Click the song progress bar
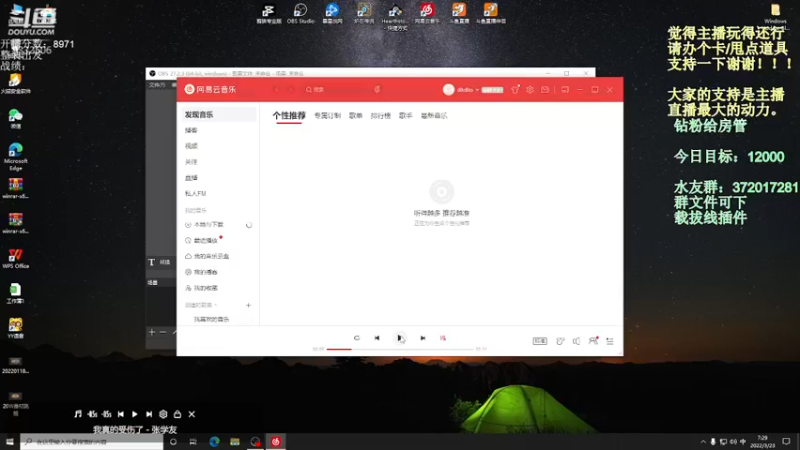800x450 pixels. click(400, 349)
